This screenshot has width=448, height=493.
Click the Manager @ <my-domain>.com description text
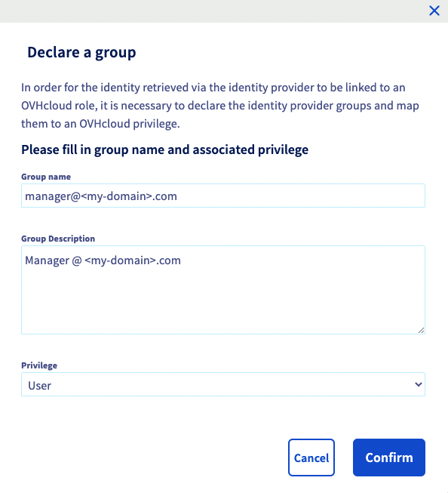pyautogui.click(x=103, y=260)
